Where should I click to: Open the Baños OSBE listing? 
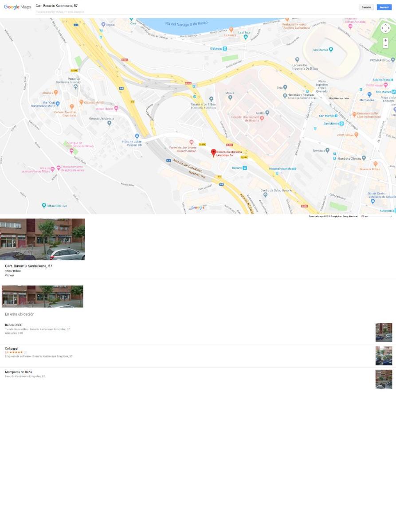[14, 325]
